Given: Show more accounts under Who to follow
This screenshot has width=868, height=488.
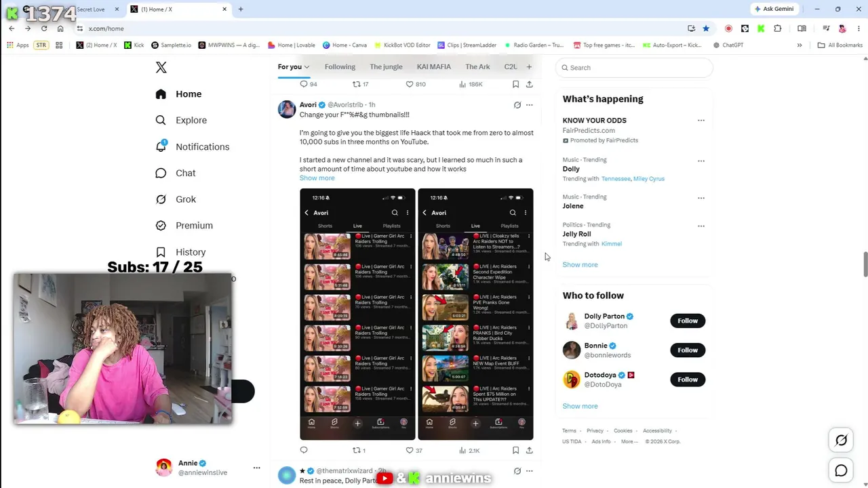Looking at the screenshot, I should 580,406.
